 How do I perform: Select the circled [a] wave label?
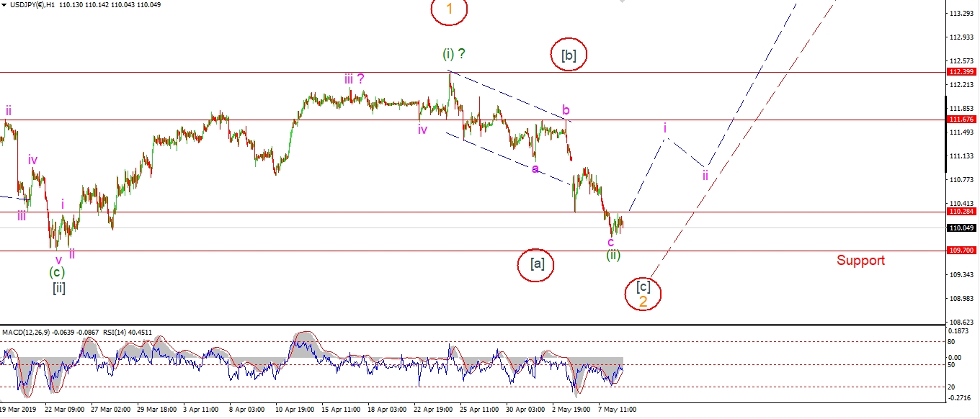[536, 264]
